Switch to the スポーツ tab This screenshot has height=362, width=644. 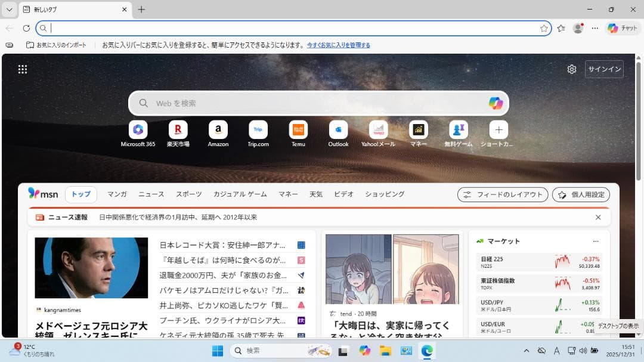(190, 194)
